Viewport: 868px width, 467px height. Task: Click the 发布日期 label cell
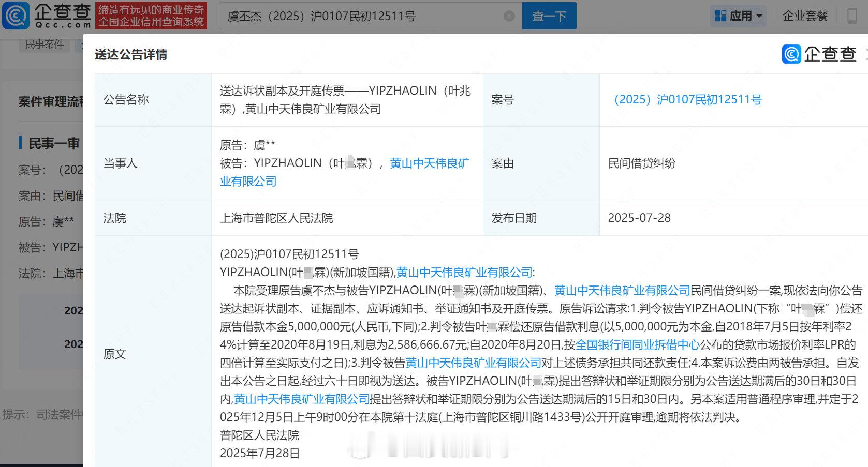[541, 218]
